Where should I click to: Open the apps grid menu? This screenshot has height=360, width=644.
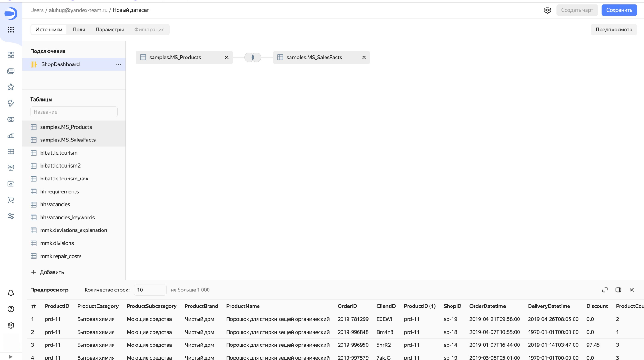coord(11,30)
